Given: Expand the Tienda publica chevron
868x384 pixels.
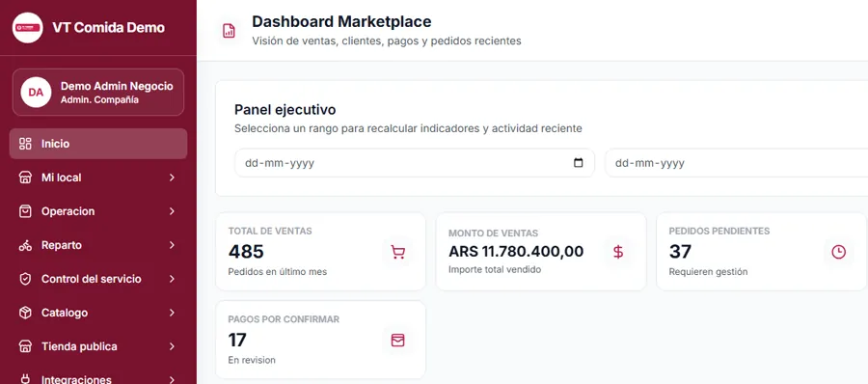Looking at the screenshot, I should pos(172,347).
